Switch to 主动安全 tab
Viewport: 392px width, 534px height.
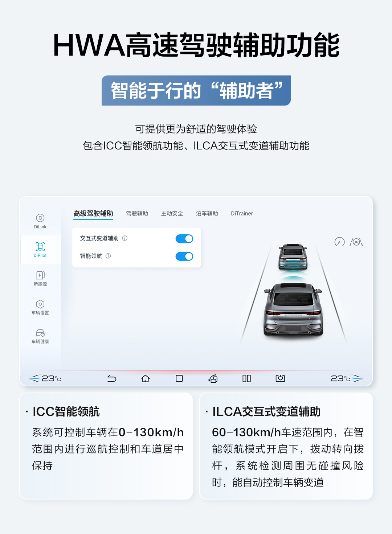click(172, 213)
